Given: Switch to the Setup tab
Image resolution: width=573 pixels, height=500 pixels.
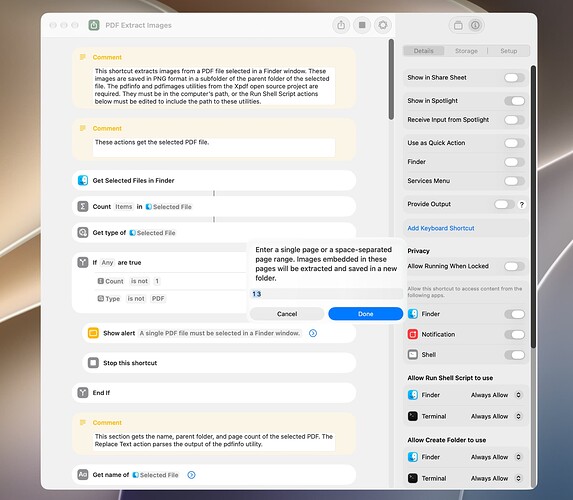Looking at the screenshot, I should [x=508, y=51].
